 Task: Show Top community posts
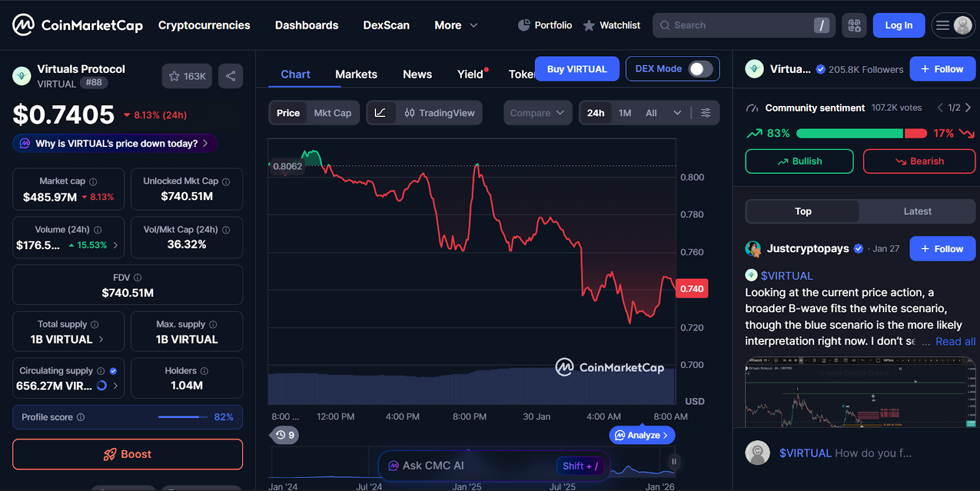(803, 211)
